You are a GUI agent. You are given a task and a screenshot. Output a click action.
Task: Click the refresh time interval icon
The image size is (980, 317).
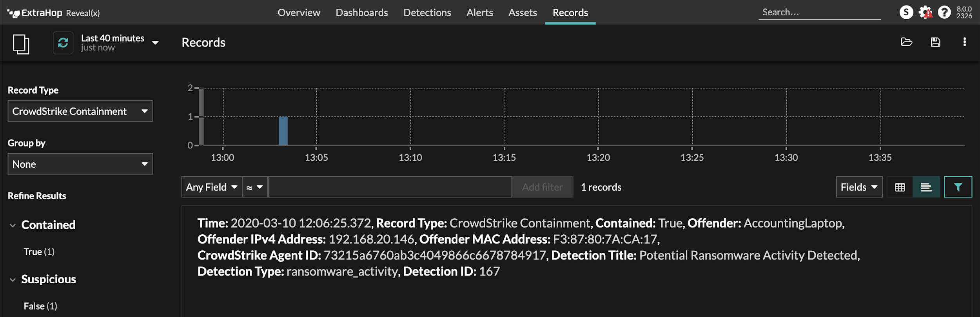(x=63, y=43)
